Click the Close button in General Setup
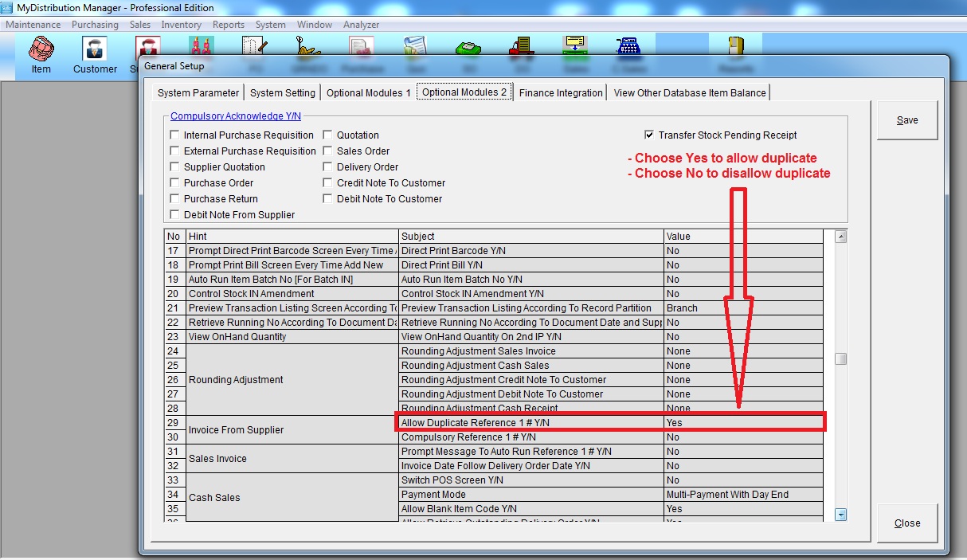967x560 pixels. coord(907,523)
